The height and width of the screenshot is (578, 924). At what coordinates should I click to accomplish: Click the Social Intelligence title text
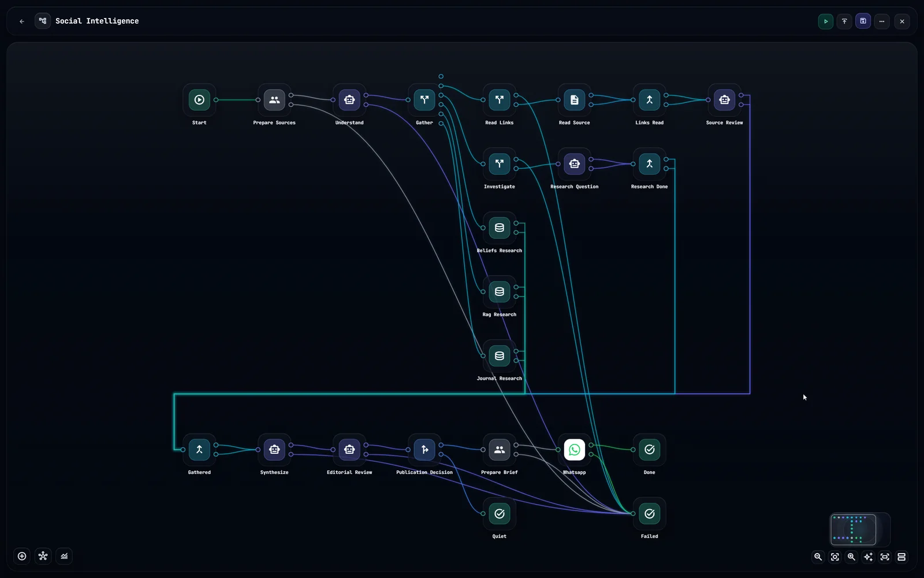pyautogui.click(x=97, y=21)
